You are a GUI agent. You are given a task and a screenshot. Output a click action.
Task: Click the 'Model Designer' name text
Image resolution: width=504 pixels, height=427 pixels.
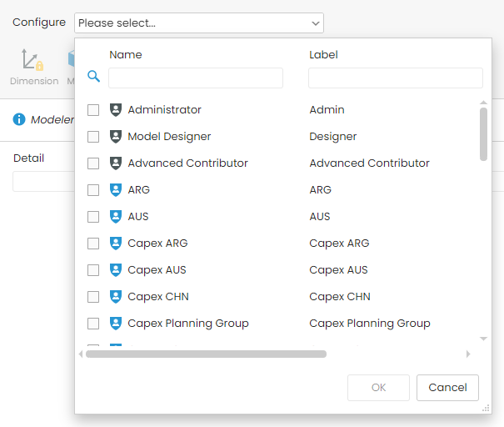pyautogui.click(x=169, y=137)
